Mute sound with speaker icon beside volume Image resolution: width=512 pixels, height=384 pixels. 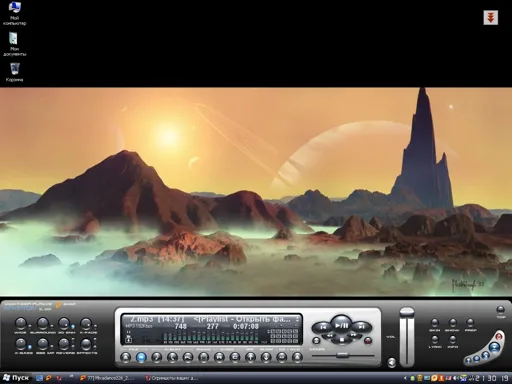tap(392, 362)
